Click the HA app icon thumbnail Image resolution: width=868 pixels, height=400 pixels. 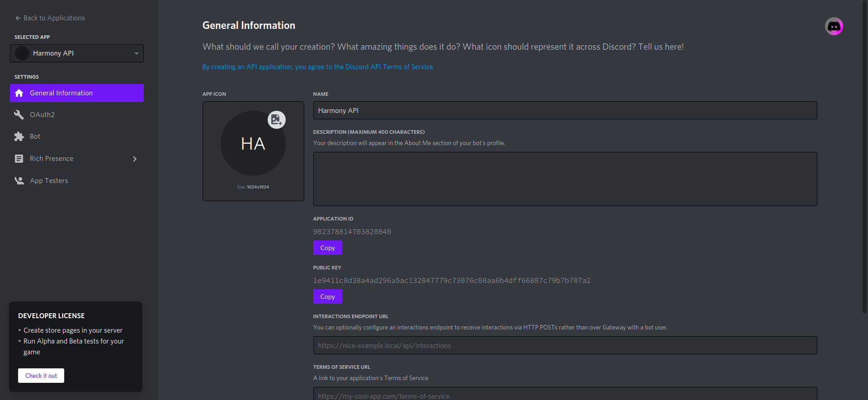coord(253,143)
